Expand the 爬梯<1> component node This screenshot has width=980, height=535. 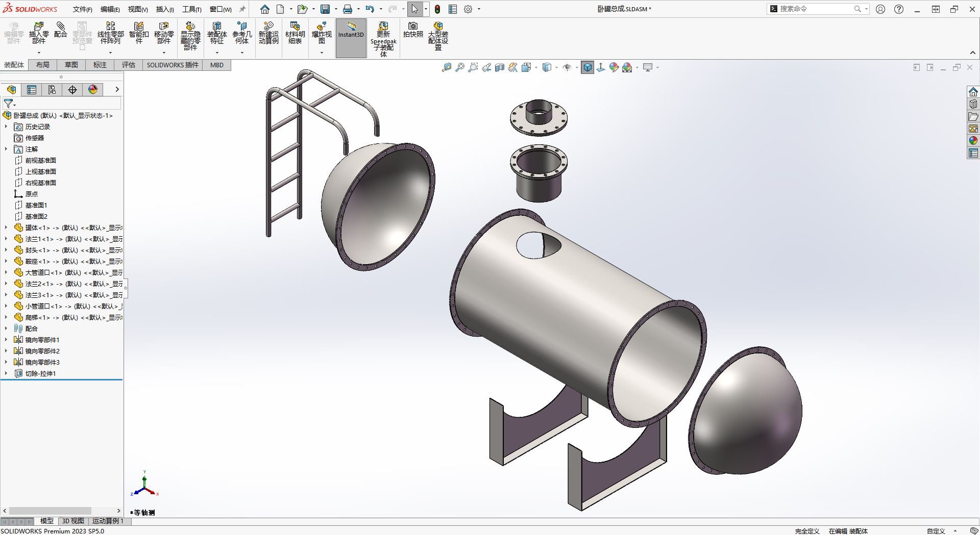(x=6, y=317)
